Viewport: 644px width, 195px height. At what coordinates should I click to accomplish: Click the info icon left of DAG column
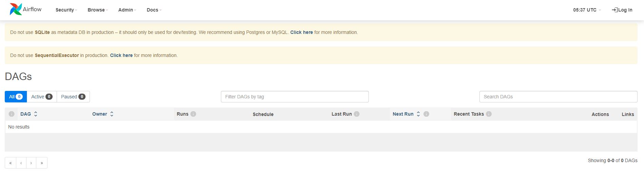coord(12,114)
